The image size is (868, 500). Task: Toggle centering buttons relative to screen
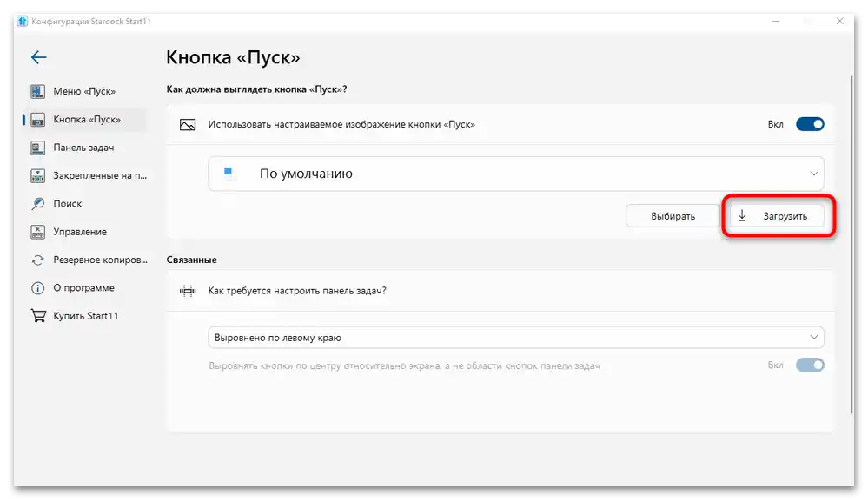click(x=809, y=365)
